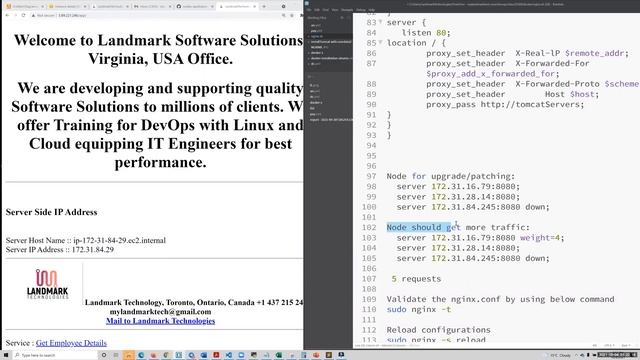Click line number 97 in gutter

(x=370, y=176)
